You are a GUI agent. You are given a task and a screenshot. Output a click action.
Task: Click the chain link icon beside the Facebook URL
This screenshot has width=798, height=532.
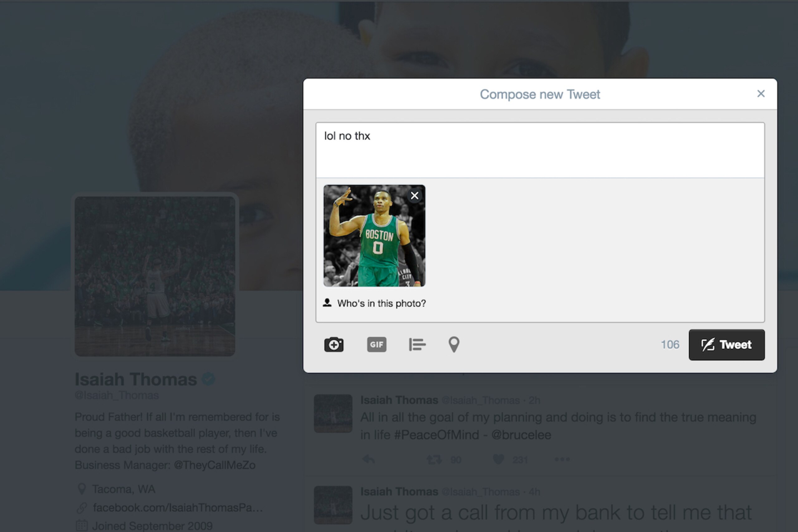[x=81, y=508]
